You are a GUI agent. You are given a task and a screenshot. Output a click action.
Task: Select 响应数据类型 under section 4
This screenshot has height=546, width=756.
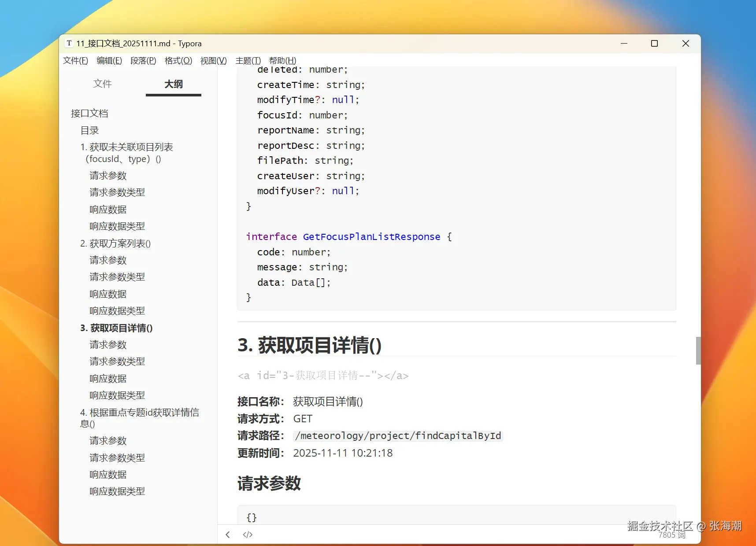[117, 491]
